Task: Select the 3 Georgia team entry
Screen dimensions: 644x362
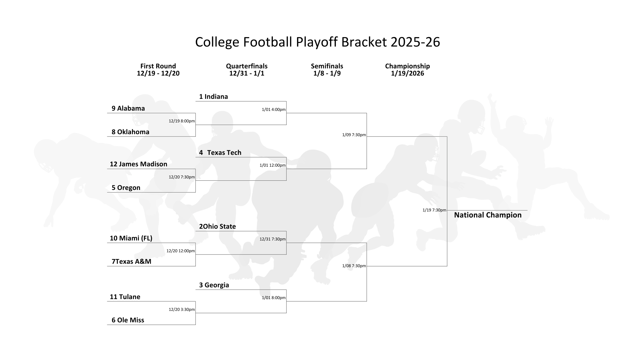Action: (214, 285)
